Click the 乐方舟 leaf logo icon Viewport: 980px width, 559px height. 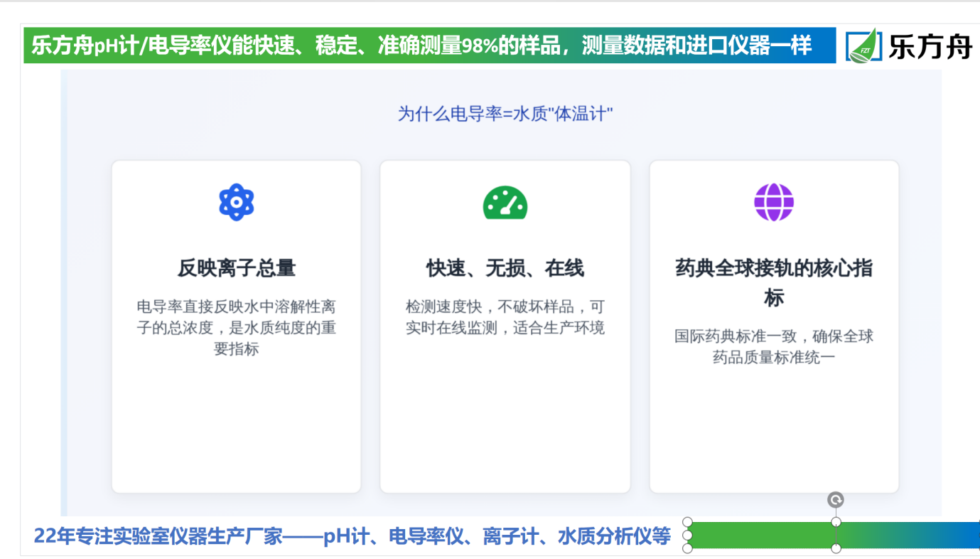point(863,46)
